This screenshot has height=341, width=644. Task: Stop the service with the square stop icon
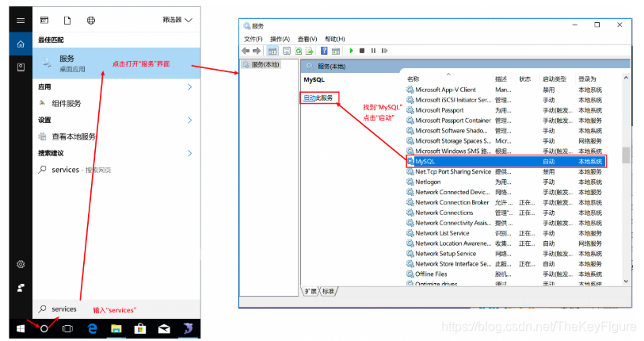click(362, 51)
